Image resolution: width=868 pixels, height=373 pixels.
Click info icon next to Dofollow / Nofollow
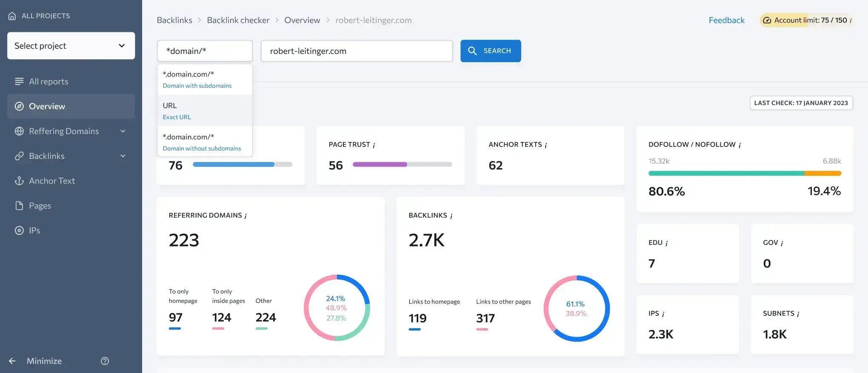tap(740, 145)
